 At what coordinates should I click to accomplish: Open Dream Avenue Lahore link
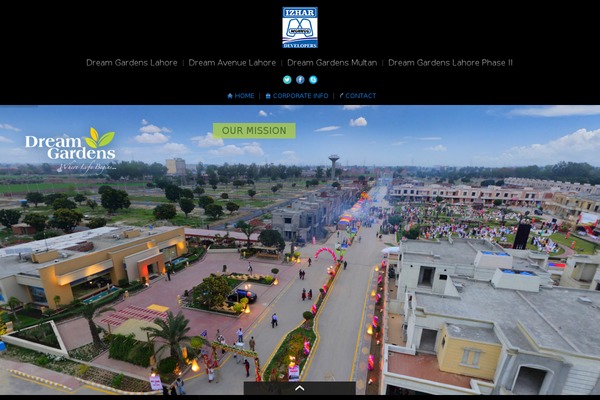232,63
